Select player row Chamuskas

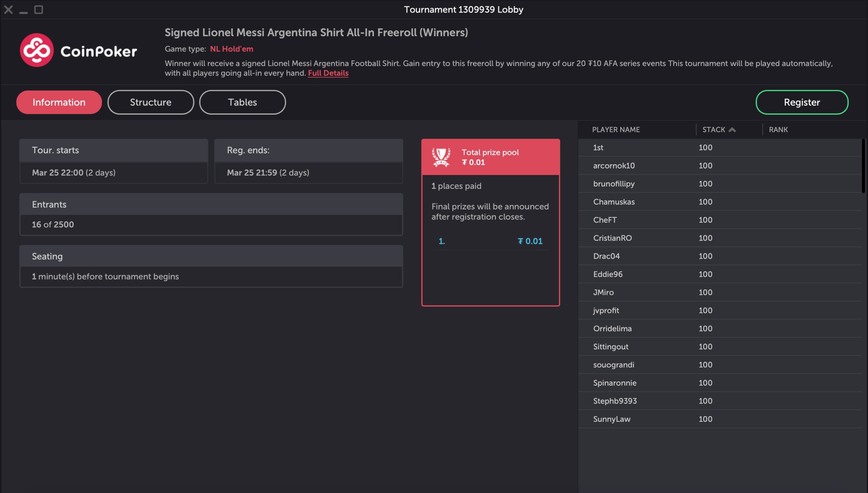coord(720,202)
